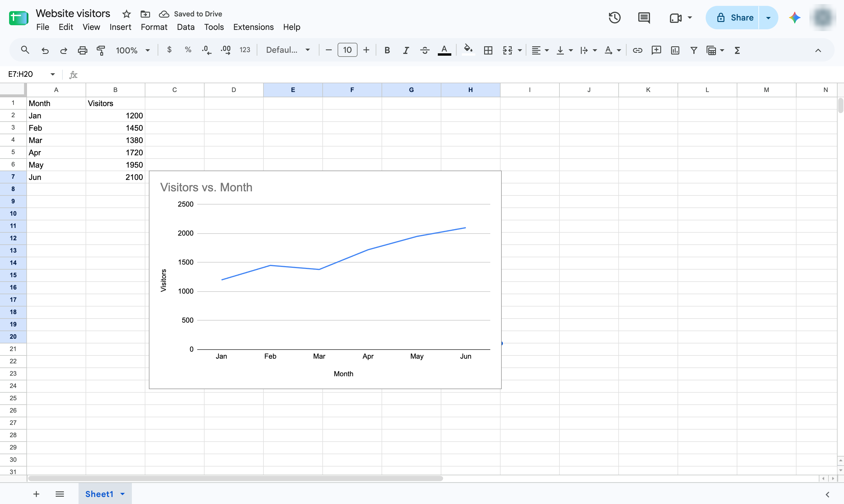Click the Gemini sparkle icon
844x504 pixels.
click(x=794, y=18)
